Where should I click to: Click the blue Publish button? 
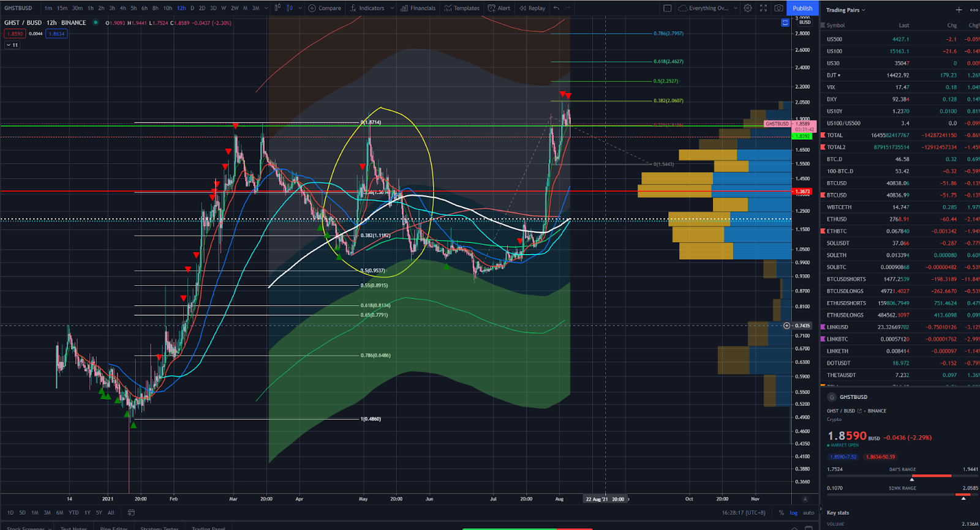click(802, 8)
